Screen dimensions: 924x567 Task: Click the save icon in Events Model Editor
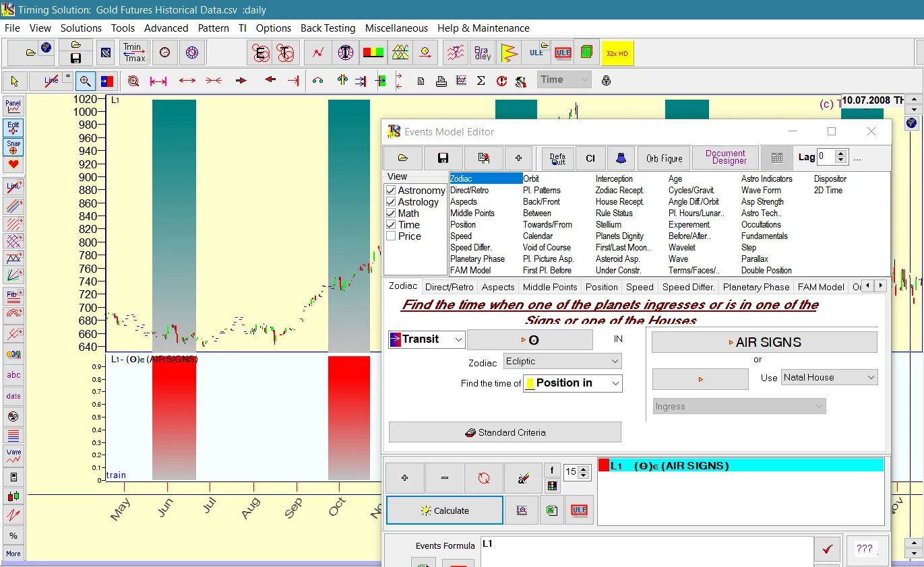tap(443, 158)
